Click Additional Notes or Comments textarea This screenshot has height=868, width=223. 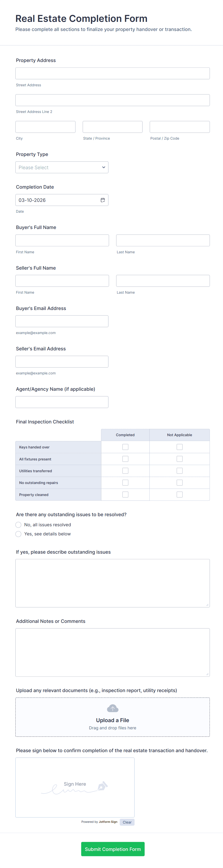click(x=113, y=652)
